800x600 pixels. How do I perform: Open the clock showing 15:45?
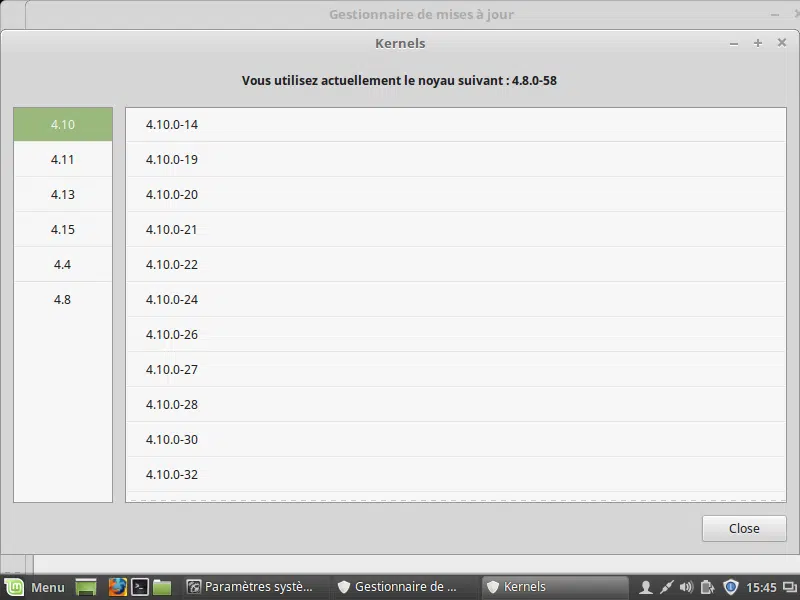(x=761, y=588)
